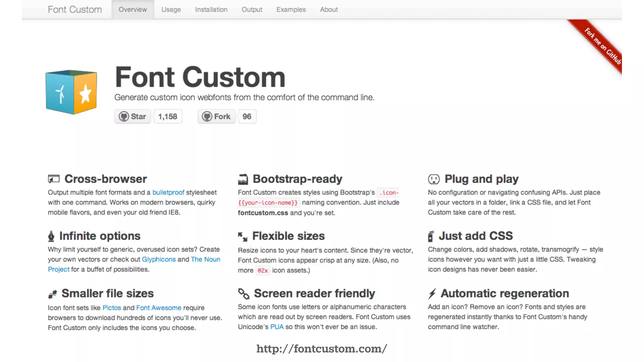This screenshot has height=362, width=644.
Task: Click the Bootstrap-ready boot icon
Action: point(243,179)
